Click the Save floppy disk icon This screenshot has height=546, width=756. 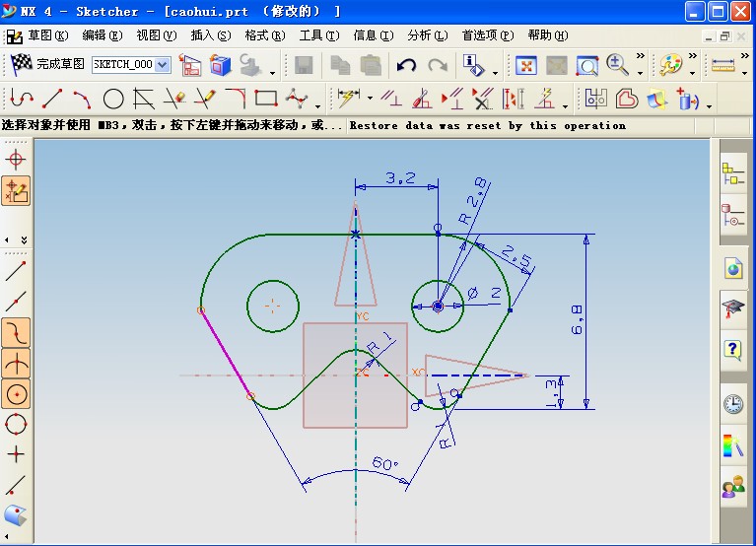pyautogui.click(x=304, y=65)
